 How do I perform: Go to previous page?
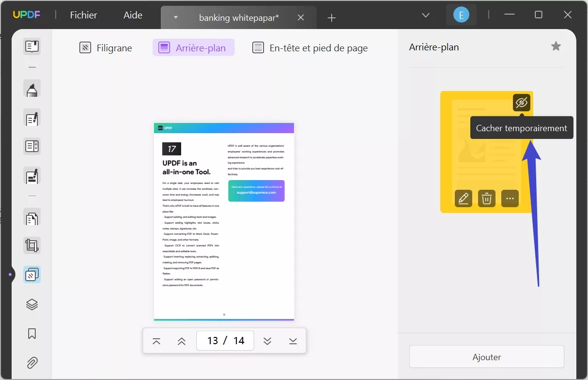[x=182, y=341]
